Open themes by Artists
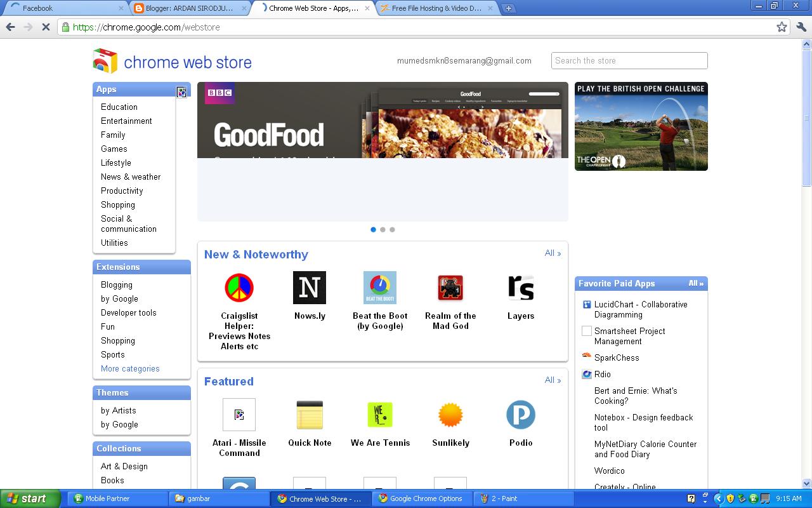Viewport: 812px width, 508px height. coord(119,410)
